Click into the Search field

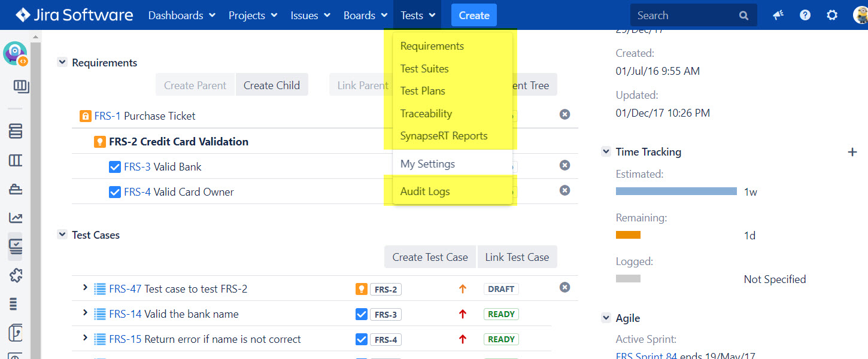tap(685, 16)
